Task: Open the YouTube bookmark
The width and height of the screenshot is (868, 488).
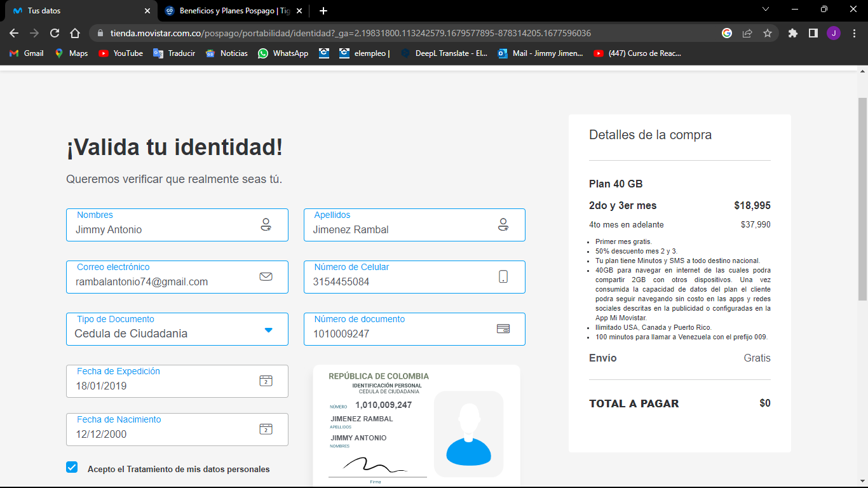Action: click(x=121, y=53)
